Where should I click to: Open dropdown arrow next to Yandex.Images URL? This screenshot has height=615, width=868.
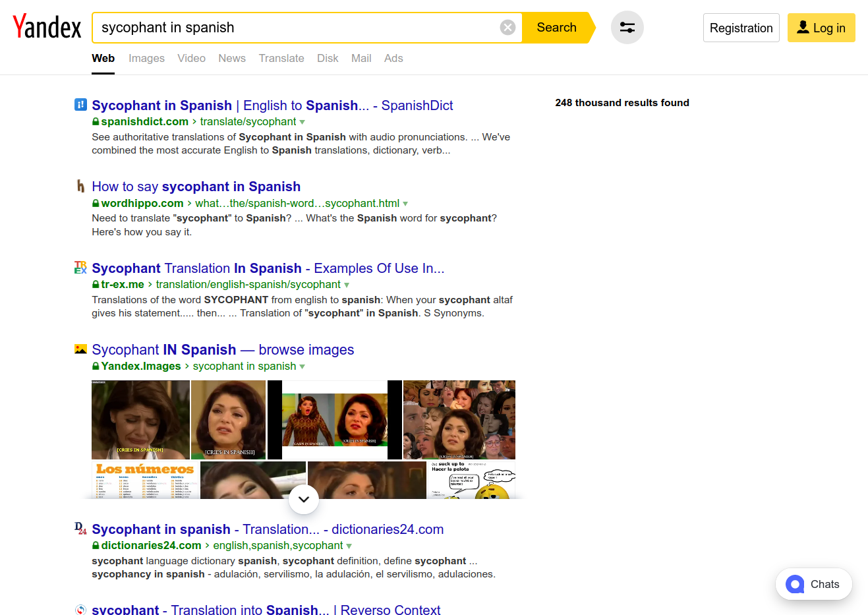303,366
